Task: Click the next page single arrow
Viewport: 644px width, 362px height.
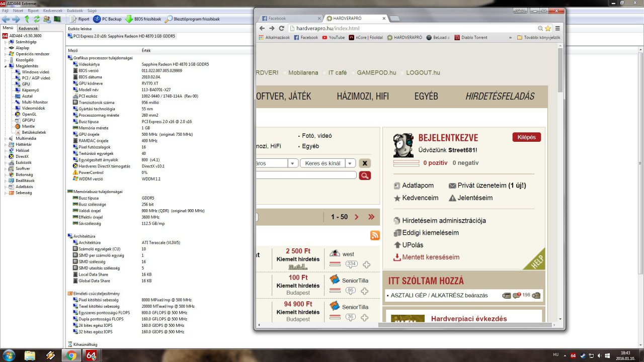Action: click(357, 217)
